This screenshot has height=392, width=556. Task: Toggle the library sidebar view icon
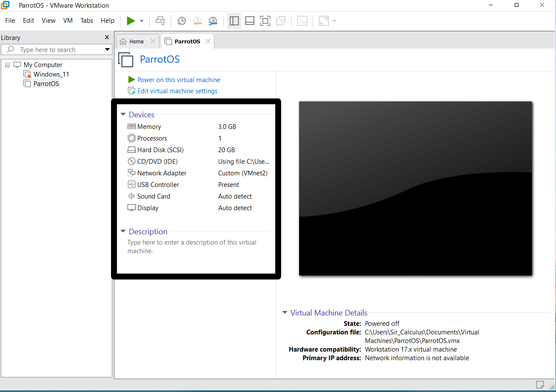tap(235, 21)
